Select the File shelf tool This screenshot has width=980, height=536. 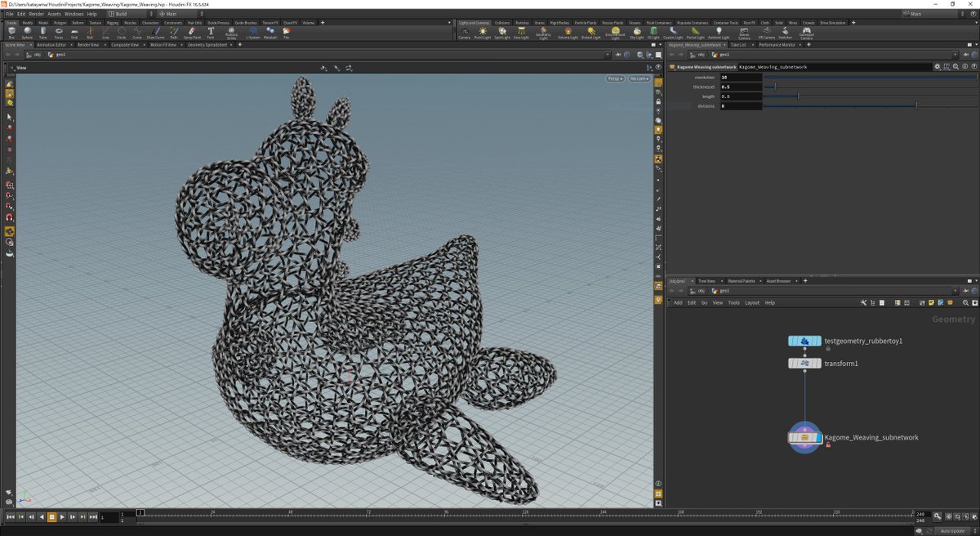tap(286, 32)
